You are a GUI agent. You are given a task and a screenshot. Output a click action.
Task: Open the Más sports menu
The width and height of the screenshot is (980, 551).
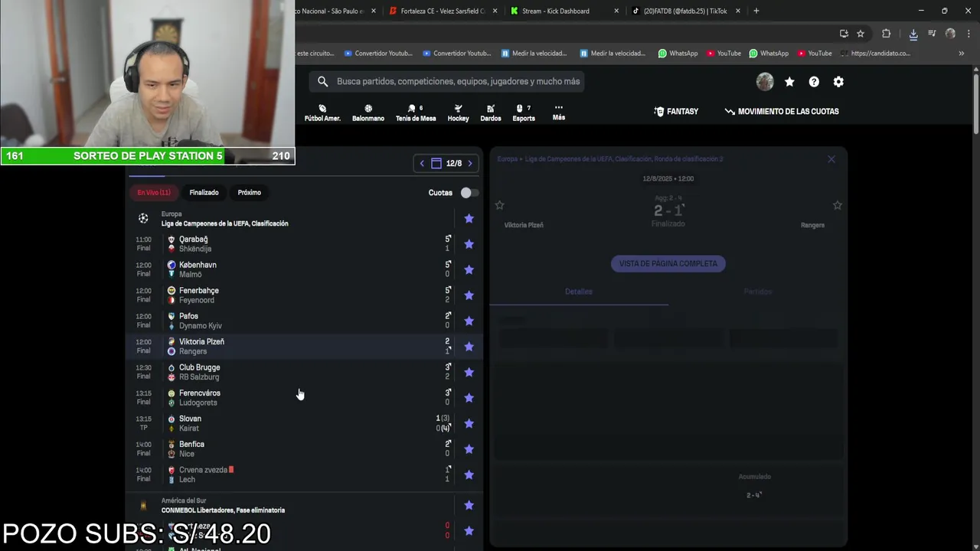(559, 112)
